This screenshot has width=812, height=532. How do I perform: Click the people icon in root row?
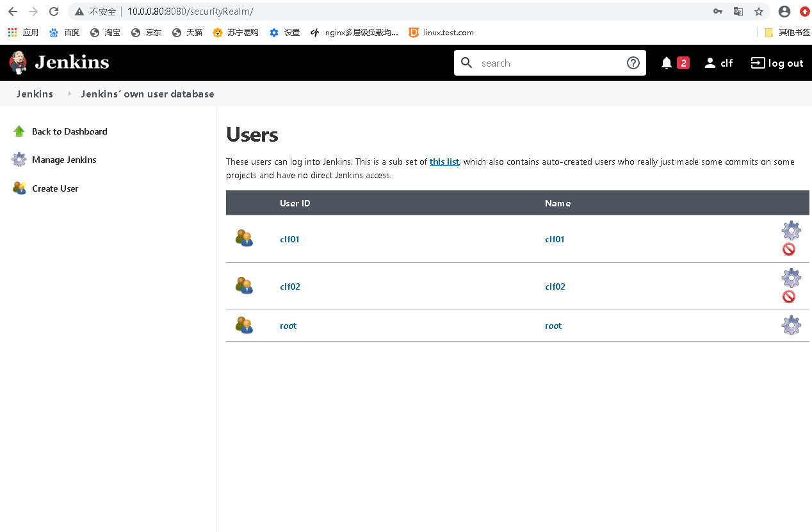coord(244,326)
